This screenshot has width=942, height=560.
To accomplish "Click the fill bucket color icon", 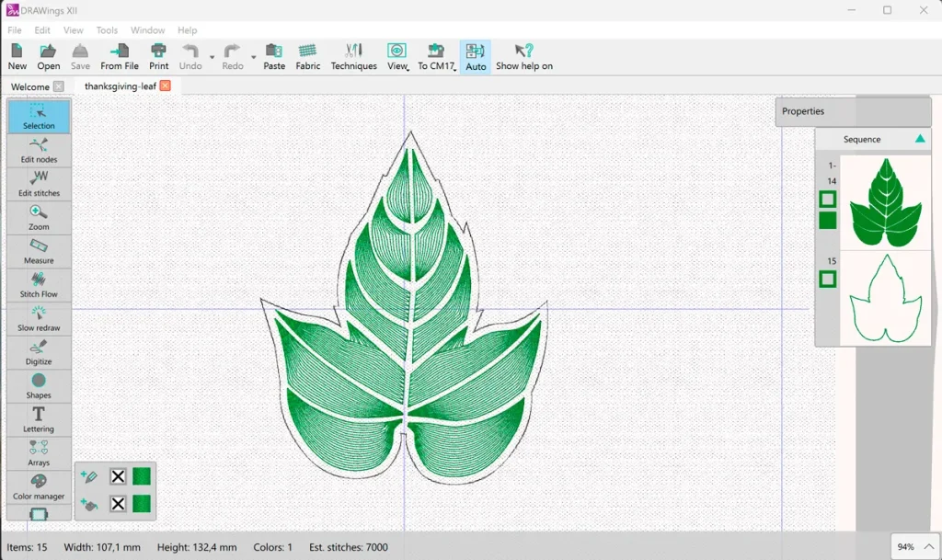I will coord(89,504).
